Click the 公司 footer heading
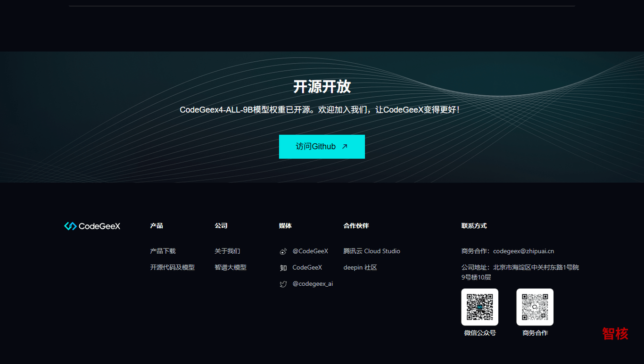Image resolution: width=644 pixels, height=364 pixels. [x=221, y=226]
